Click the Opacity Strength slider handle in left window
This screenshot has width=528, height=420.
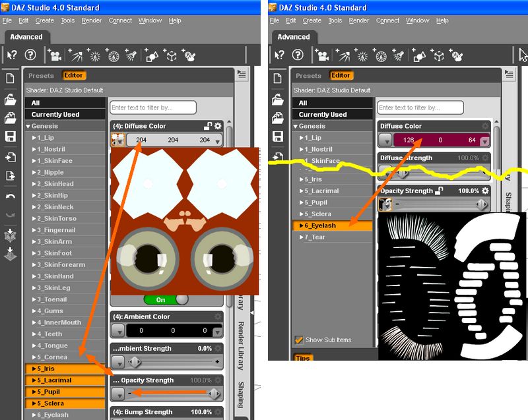pos(214,394)
